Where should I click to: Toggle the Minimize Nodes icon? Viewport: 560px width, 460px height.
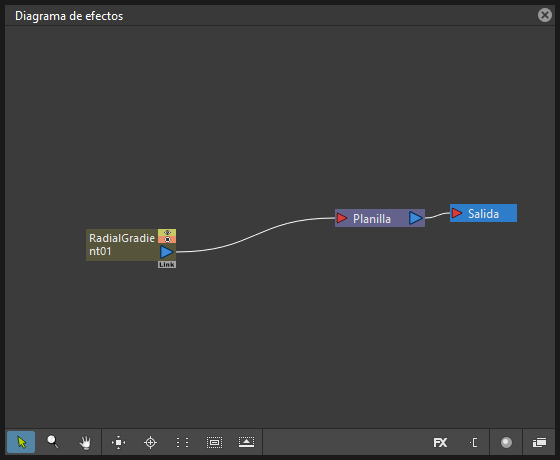point(246,442)
